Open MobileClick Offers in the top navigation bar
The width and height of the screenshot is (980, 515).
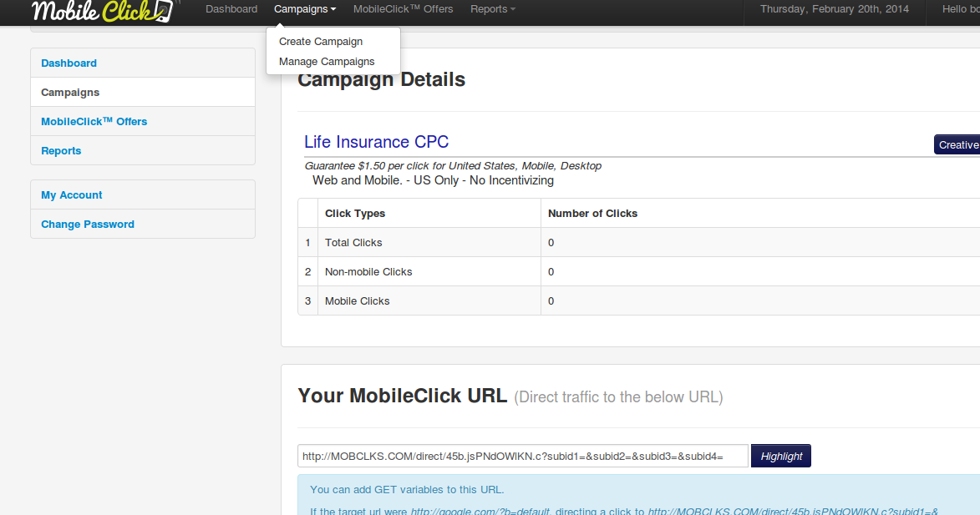[x=404, y=8]
